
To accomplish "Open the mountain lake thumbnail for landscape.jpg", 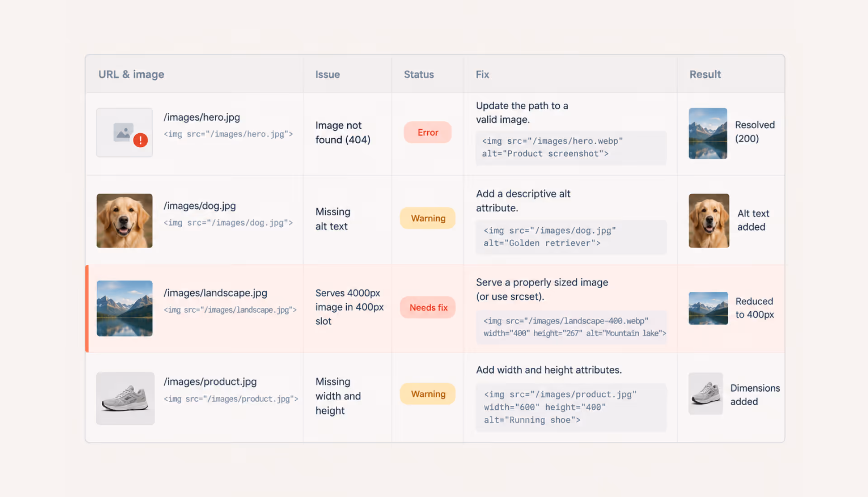I will [x=124, y=309].
